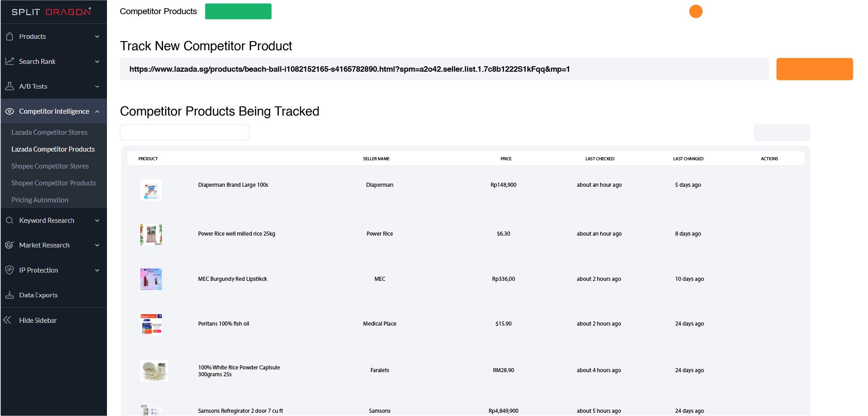Viewport: 868px width, 416px height.
Task: Click the LAST CHANGED column header
Action: click(688, 159)
